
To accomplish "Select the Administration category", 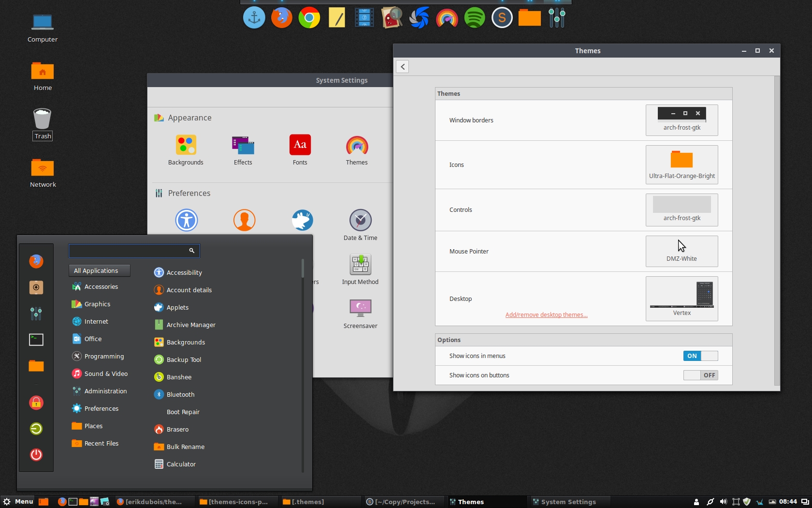I will (x=100, y=391).
